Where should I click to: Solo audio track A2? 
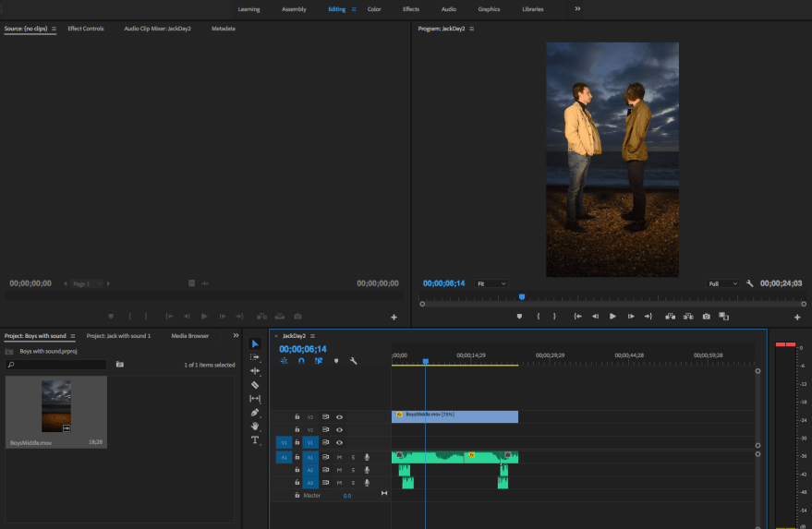353,470
